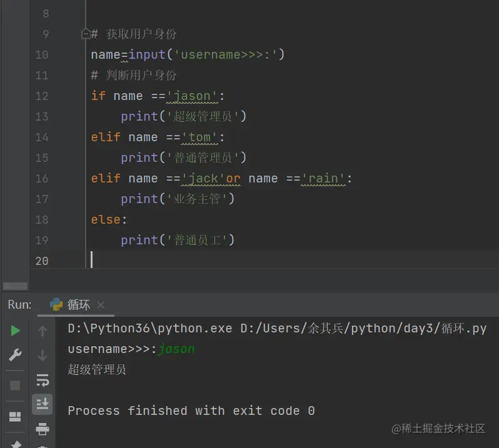Click the Run: panel label
This screenshot has width=499, height=448.
tap(20, 304)
